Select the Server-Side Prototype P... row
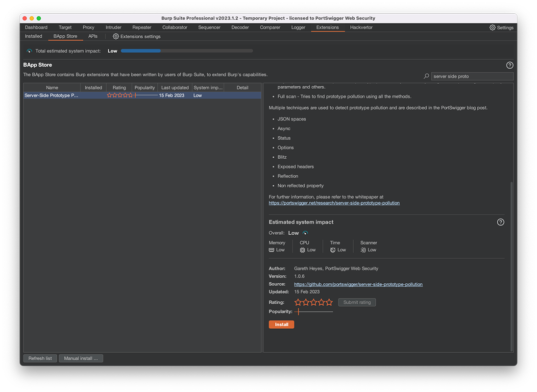 click(142, 96)
